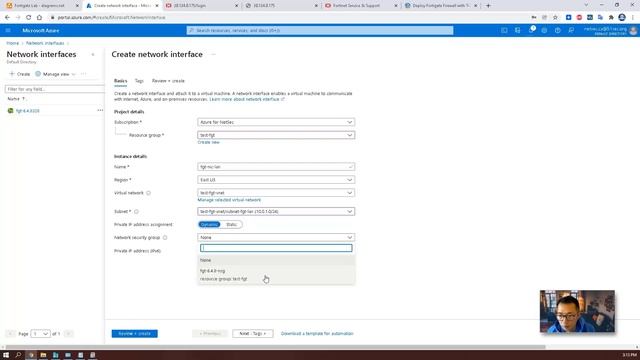Viewport: 640px width, 360px height.
Task: Expand the Subscription dropdown
Action: (x=276, y=122)
